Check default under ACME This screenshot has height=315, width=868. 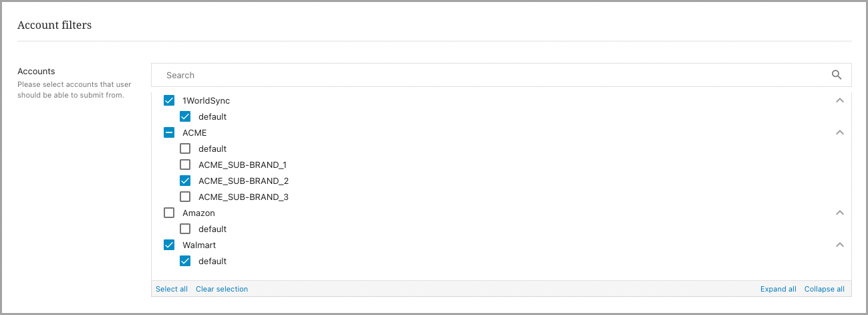point(185,148)
